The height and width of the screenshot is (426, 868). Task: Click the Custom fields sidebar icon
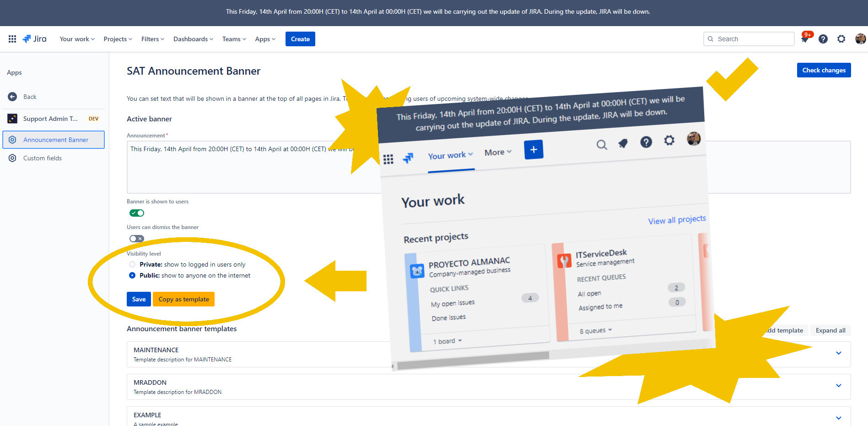[x=12, y=158]
